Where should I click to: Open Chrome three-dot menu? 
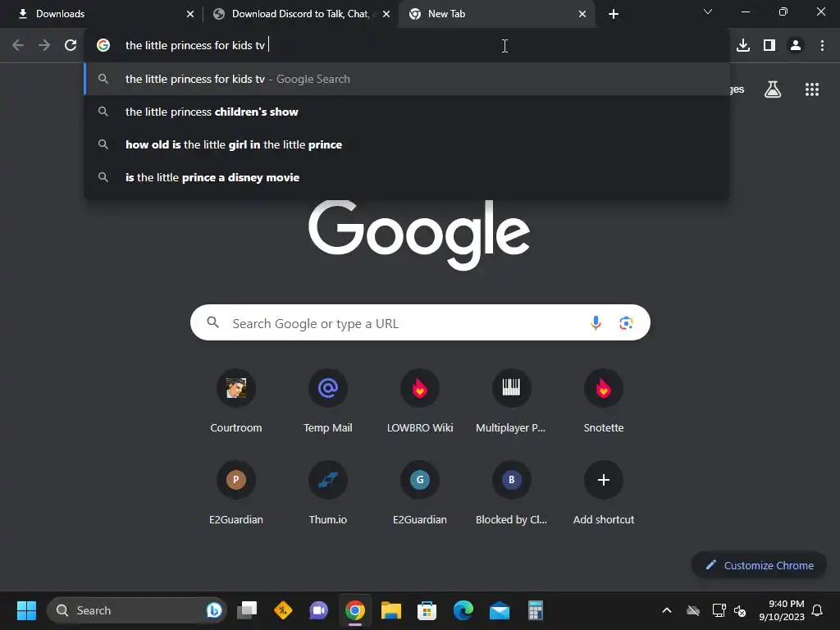822,46
